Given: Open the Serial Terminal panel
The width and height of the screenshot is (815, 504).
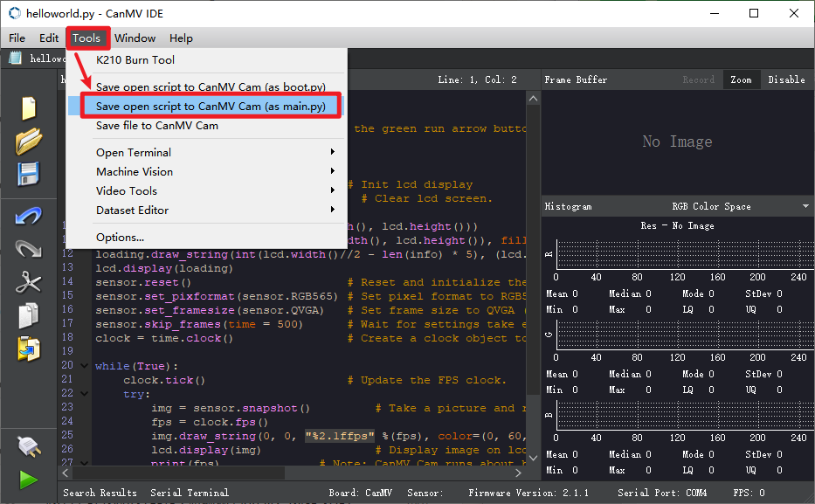Looking at the screenshot, I should pos(190,493).
